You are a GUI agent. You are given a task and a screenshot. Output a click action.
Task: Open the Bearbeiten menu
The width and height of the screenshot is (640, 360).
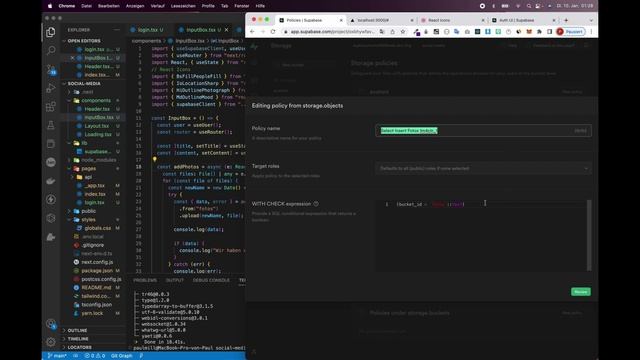click(109, 6)
